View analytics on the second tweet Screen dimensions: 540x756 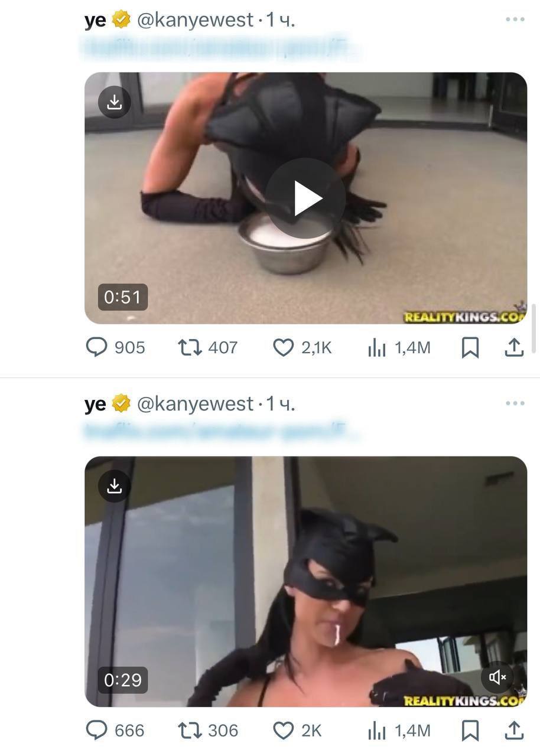tap(376, 732)
